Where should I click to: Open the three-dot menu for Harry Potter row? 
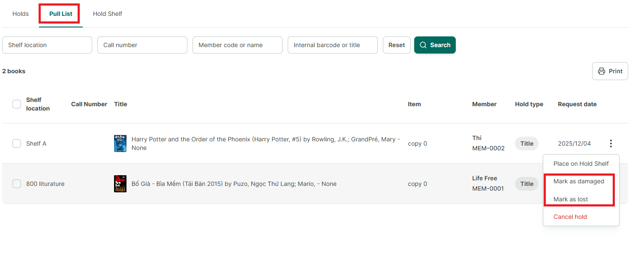coord(611,143)
